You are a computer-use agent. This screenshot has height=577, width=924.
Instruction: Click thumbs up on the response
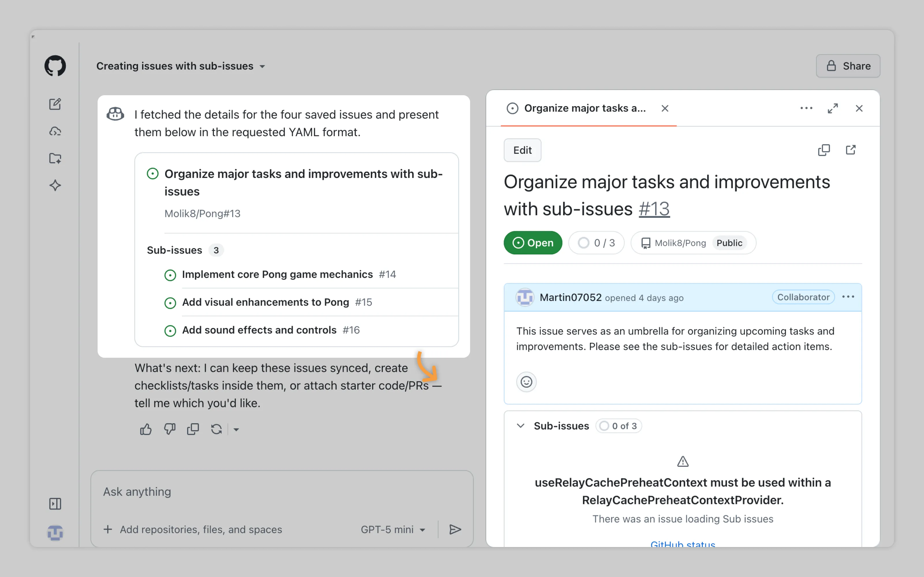146,429
